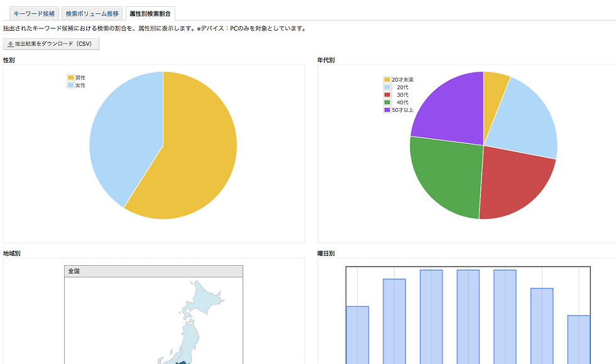The height and width of the screenshot is (364, 616).
Task: Click the 年代別 section heading
Action: (x=326, y=60)
